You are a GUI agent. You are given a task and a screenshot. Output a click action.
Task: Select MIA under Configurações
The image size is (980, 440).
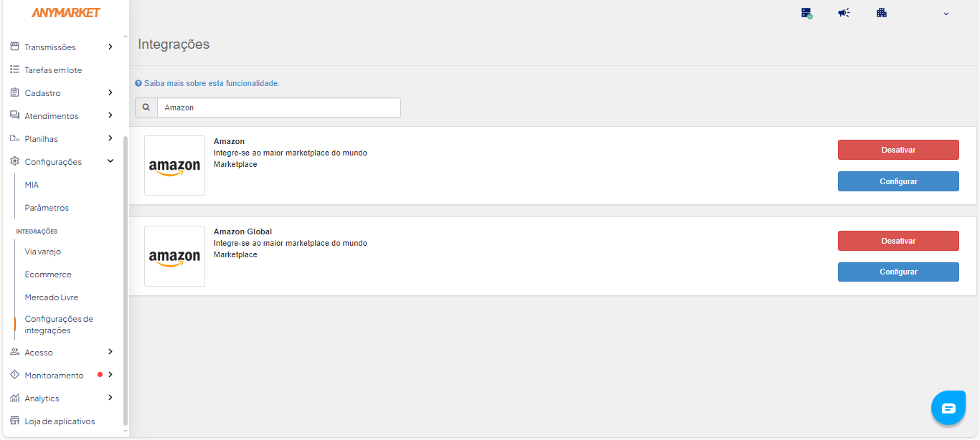32,185
